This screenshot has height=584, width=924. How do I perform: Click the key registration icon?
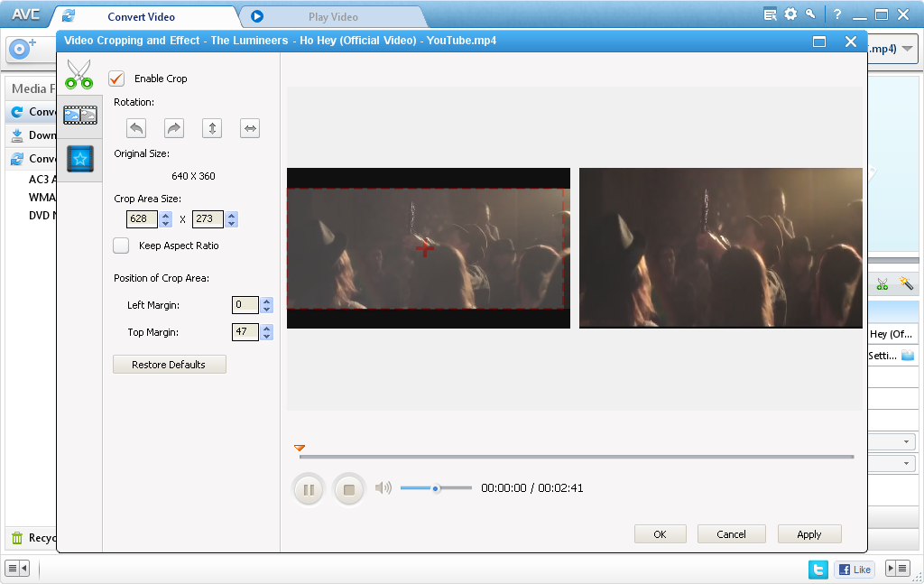click(811, 14)
